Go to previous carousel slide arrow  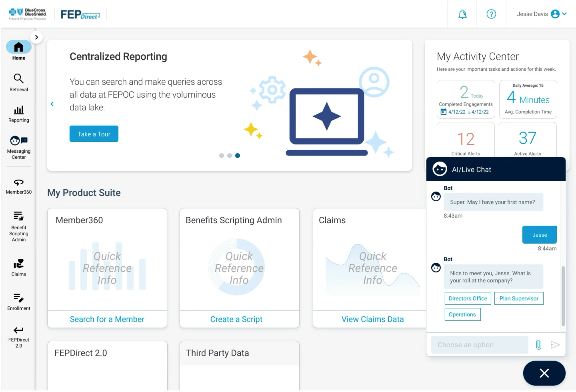coord(52,104)
